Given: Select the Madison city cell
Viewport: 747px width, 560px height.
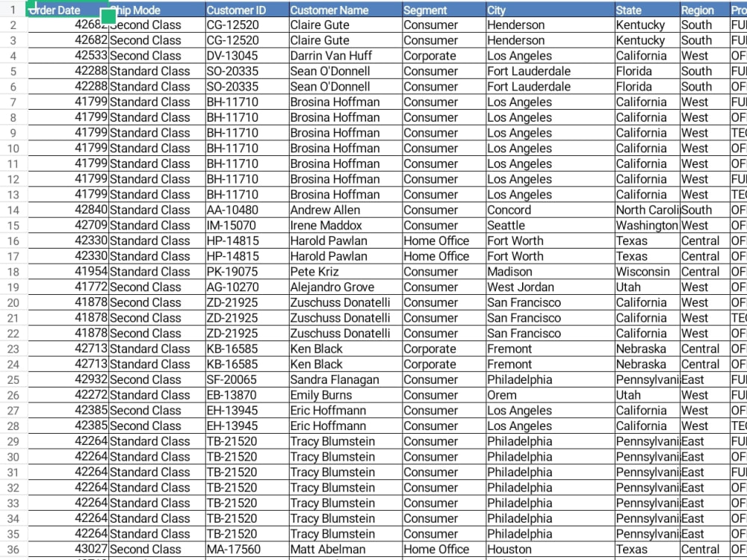Looking at the screenshot, I should (x=551, y=272).
